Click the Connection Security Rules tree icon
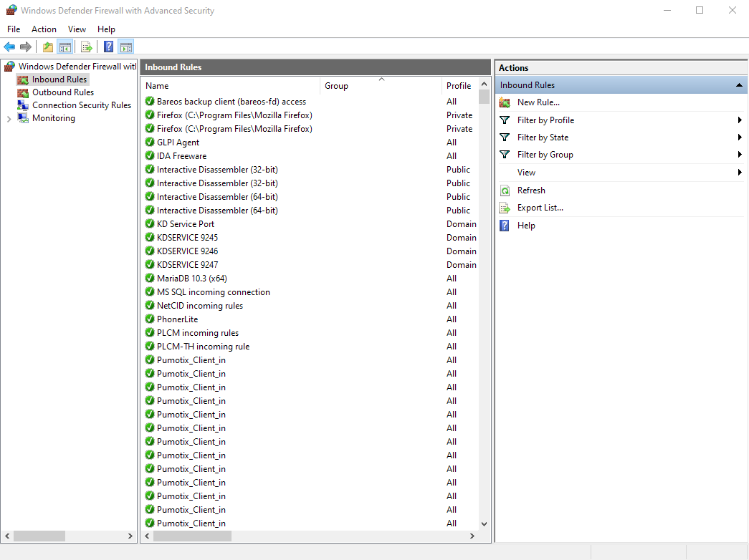 tap(23, 105)
